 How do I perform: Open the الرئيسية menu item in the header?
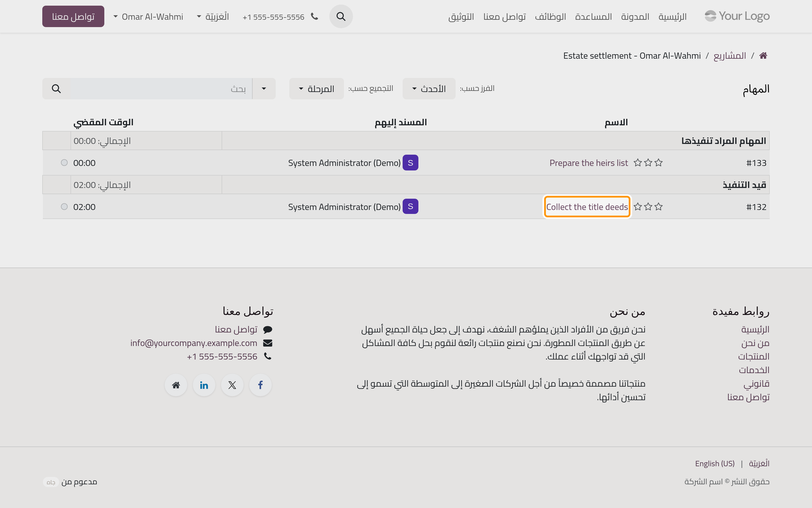tap(672, 17)
